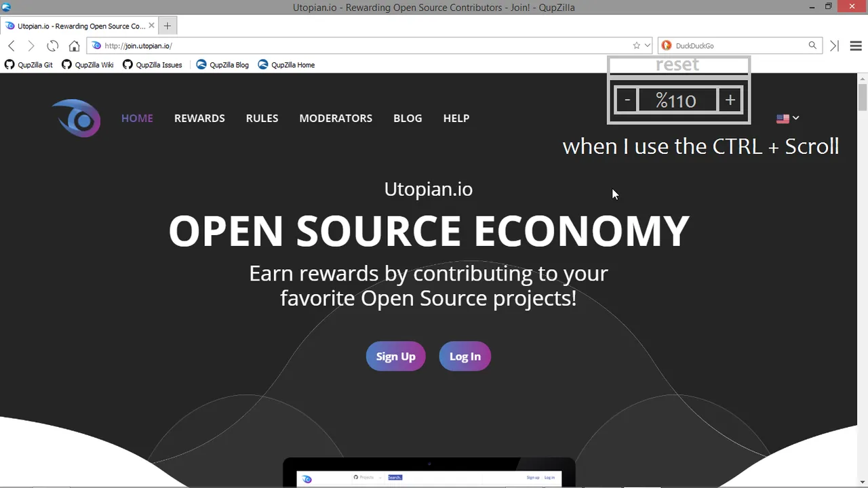Click the Utopian.io eye logo
This screenshot has width=868, height=488.
coord(76,118)
